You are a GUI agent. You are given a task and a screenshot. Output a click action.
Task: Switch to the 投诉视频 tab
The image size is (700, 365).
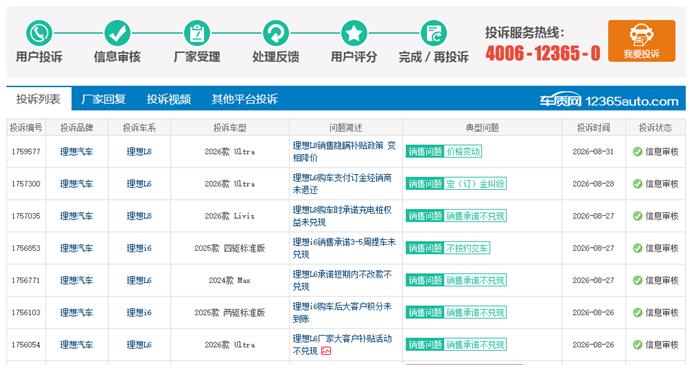pos(169,99)
